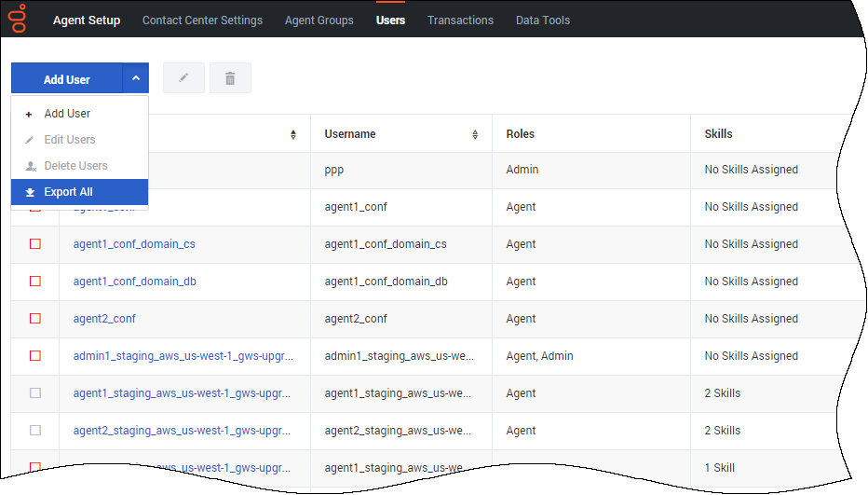Tick checkbox for agent1_conf_domain_cs

[x=35, y=244]
